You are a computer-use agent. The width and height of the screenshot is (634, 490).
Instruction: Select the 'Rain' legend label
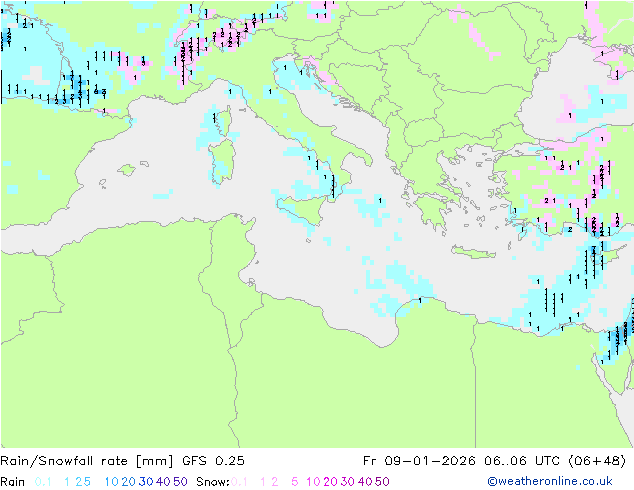tap(13, 482)
